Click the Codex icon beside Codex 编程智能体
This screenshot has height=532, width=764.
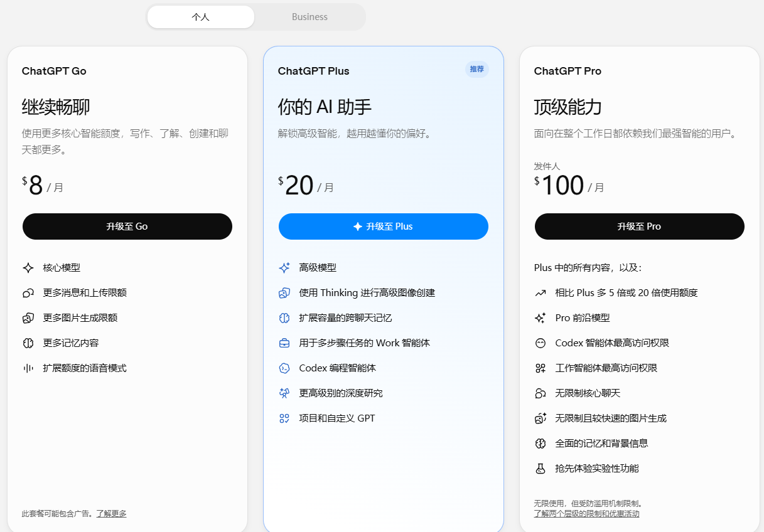[x=284, y=368]
